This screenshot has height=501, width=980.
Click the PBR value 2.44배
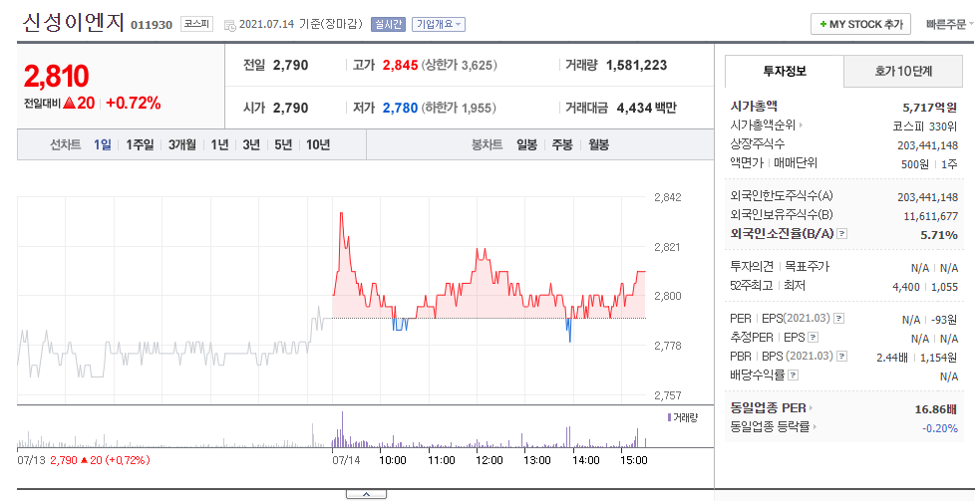click(x=892, y=358)
